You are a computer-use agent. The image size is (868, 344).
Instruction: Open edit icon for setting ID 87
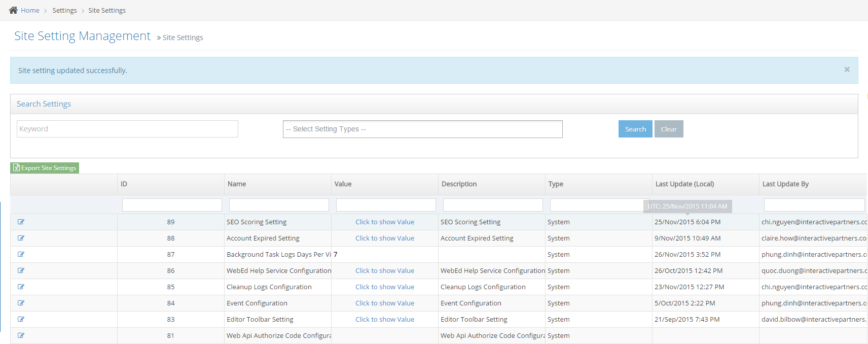tap(21, 254)
